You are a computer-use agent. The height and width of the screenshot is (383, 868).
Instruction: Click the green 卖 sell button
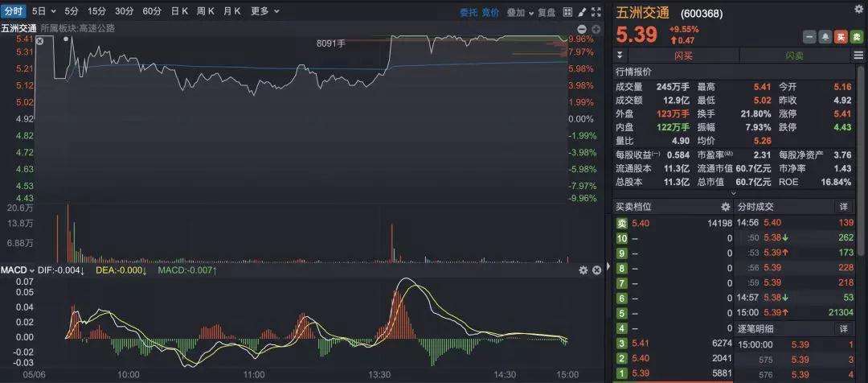856,36
